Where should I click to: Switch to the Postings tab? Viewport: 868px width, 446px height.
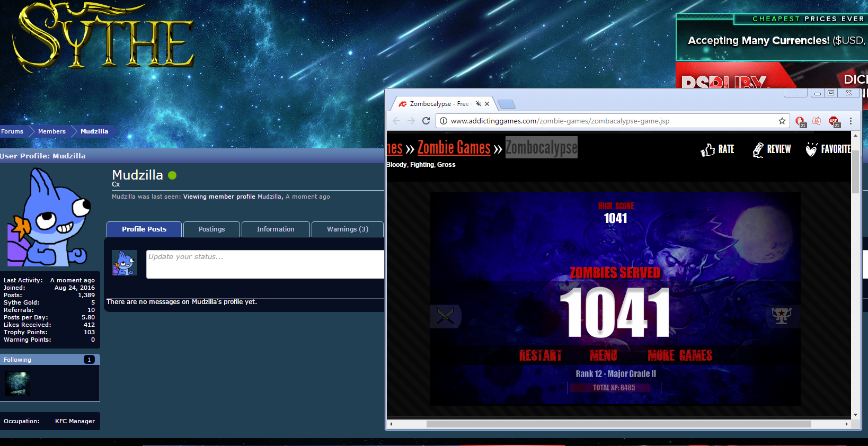211,229
